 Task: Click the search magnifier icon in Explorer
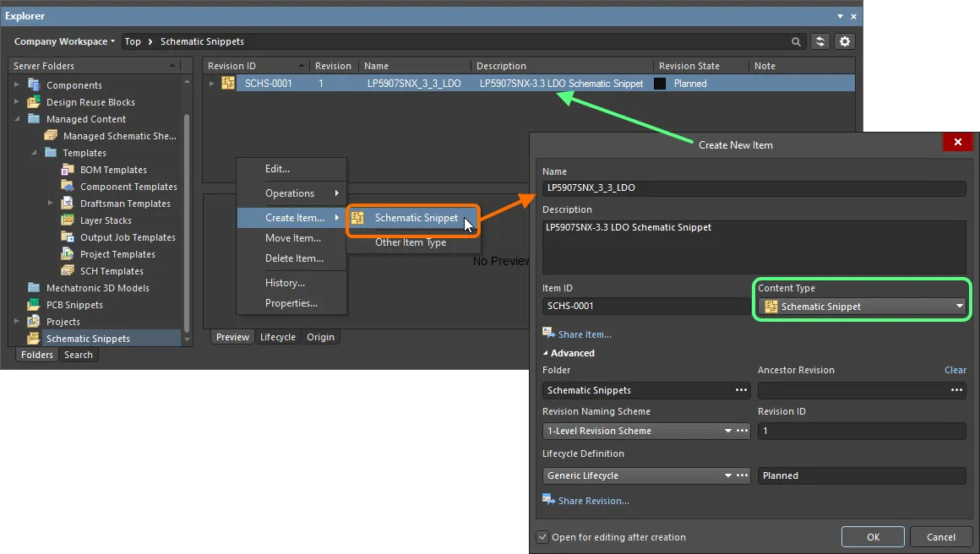796,42
